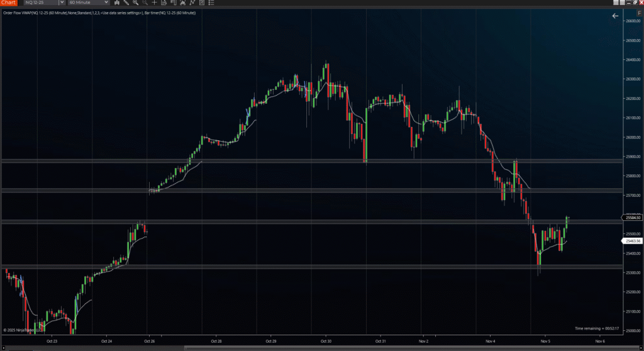Click the left arrow on chart
644x351 pixels.
point(615,16)
